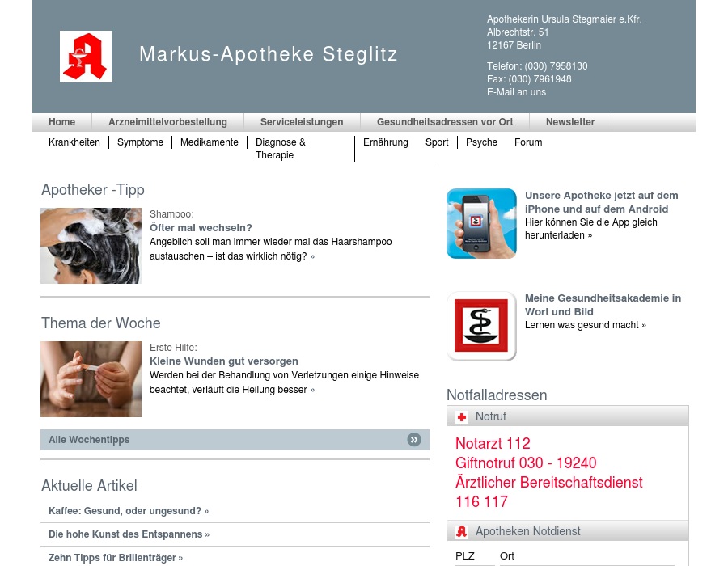Open the iPhone app icon image

[x=481, y=224]
